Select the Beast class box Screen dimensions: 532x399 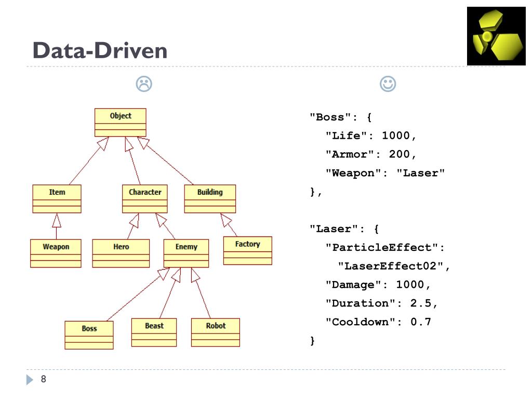click(154, 332)
